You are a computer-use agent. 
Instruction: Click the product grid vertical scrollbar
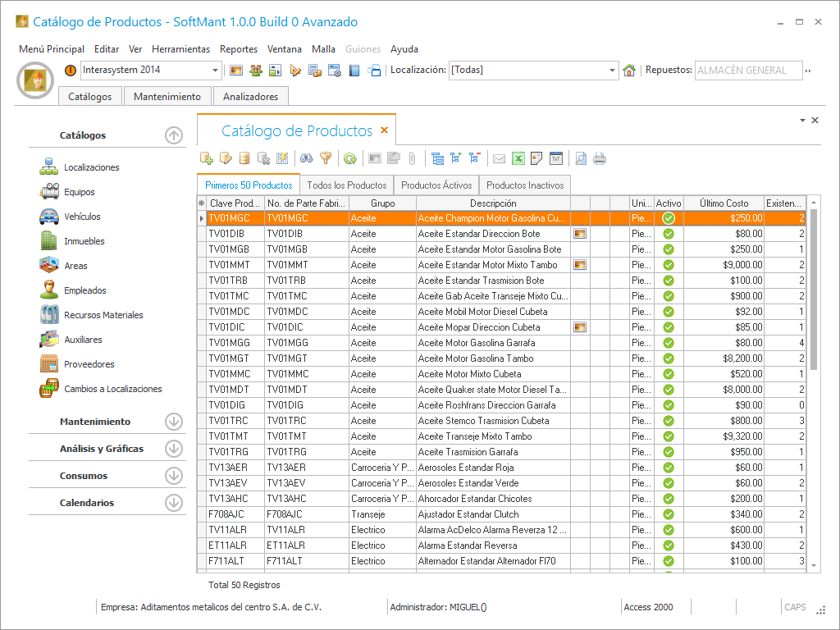point(814,287)
